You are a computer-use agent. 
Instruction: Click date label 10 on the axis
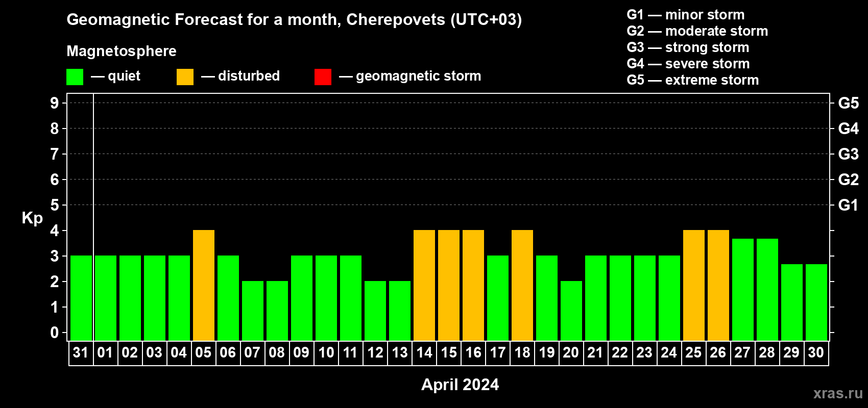326,353
